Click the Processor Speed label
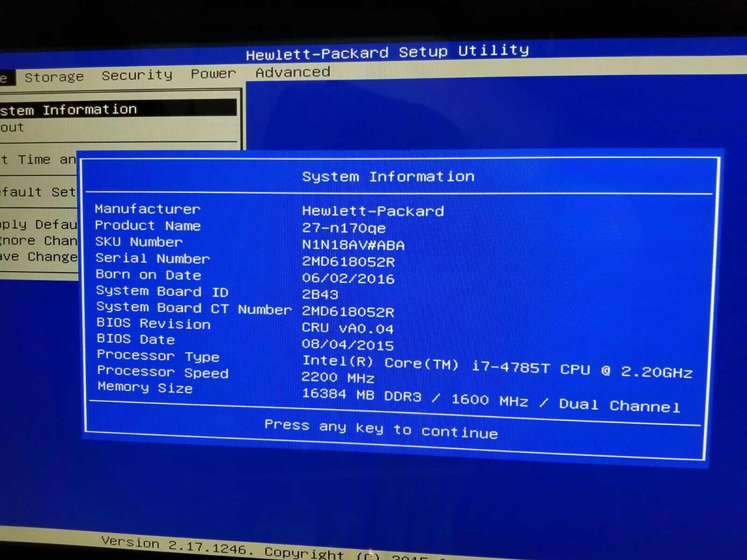Screen dimensions: 747x560 pyautogui.click(x=163, y=372)
